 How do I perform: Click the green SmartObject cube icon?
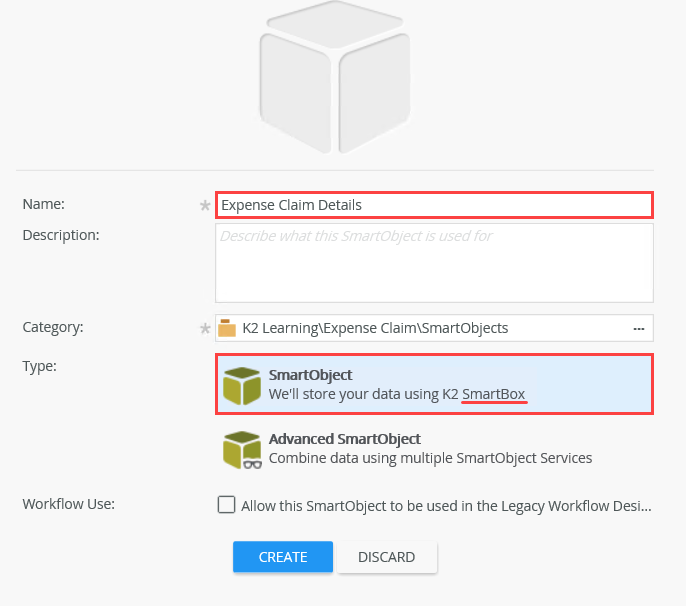tap(242, 385)
